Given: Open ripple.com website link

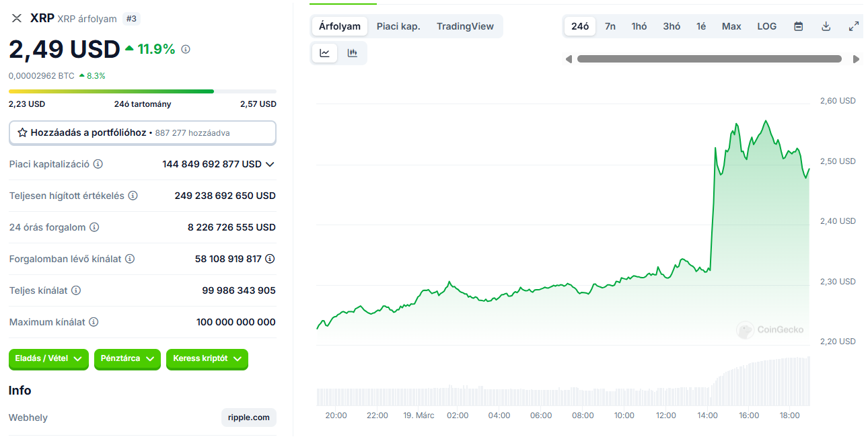Looking at the screenshot, I should pyautogui.click(x=249, y=417).
